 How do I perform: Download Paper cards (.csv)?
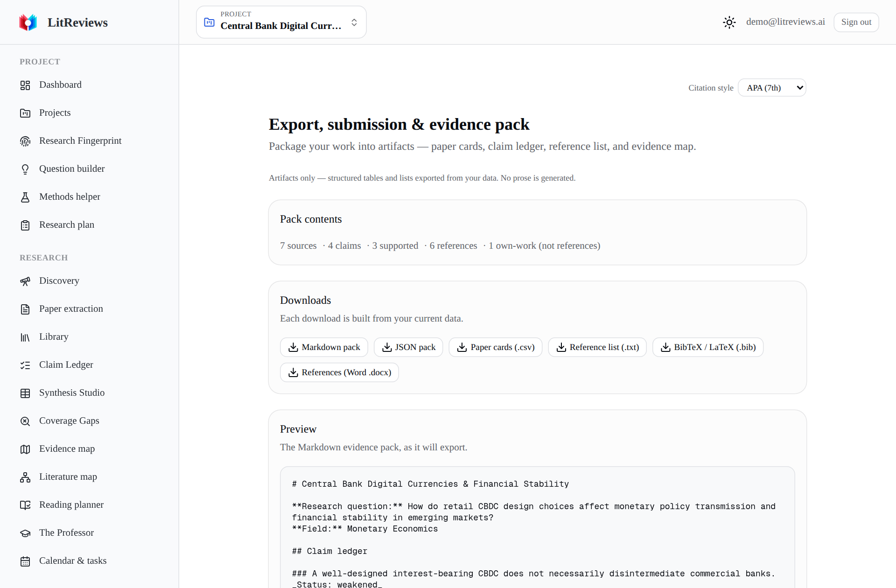click(x=496, y=347)
